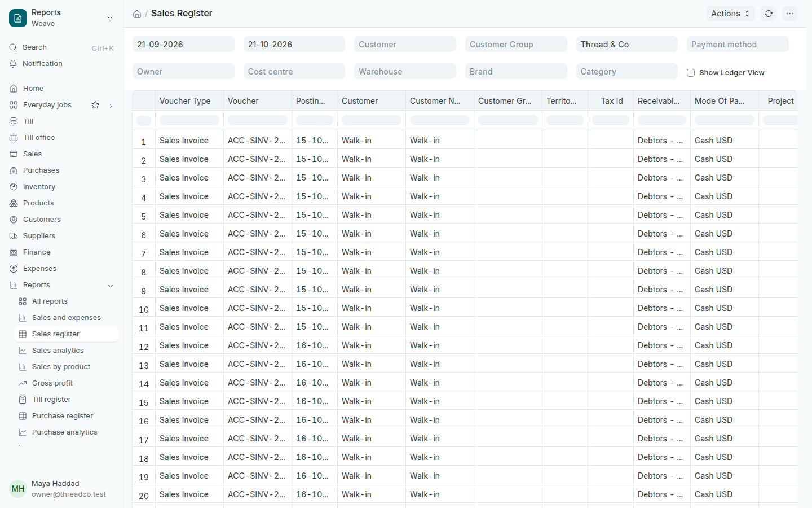Click the to-date field 21-10-2026

[294, 45]
